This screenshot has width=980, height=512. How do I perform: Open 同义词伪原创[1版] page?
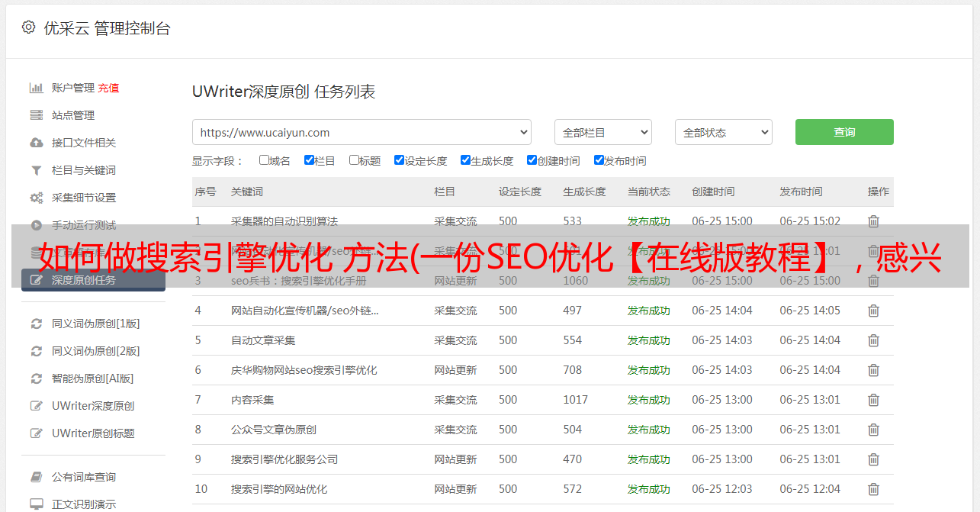[96, 324]
